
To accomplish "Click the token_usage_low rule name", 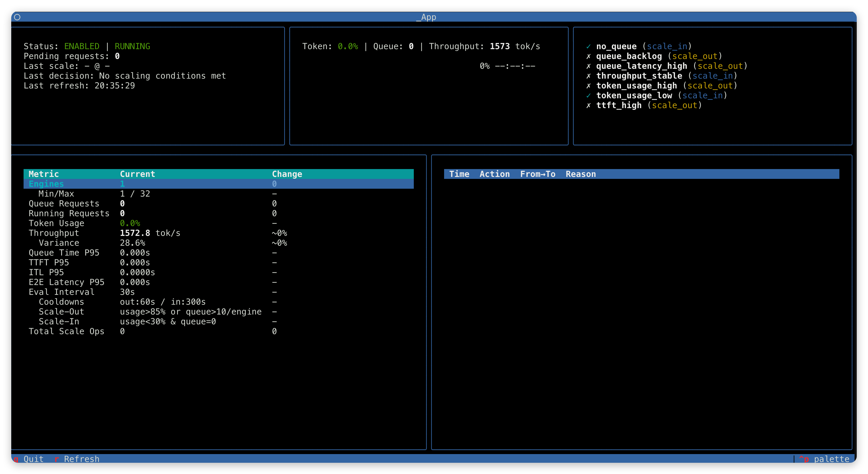I will click(x=634, y=95).
